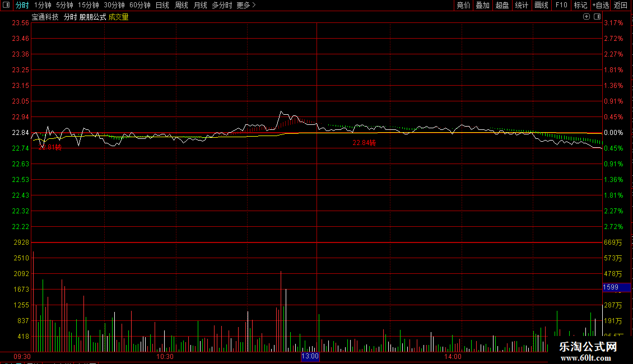Click the 股朋公式 indicator label
Image resolution: width=633 pixels, height=364 pixels.
[92, 17]
